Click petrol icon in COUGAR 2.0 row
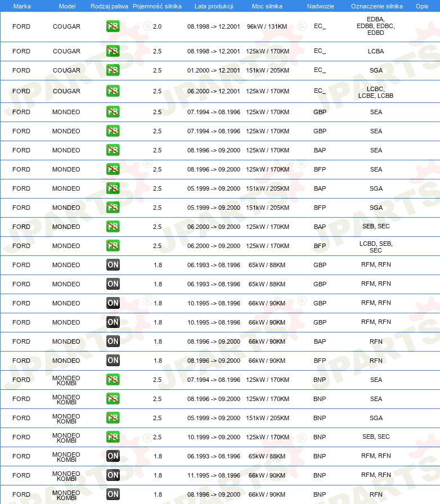This screenshot has width=440, height=504. pos(113,26)
